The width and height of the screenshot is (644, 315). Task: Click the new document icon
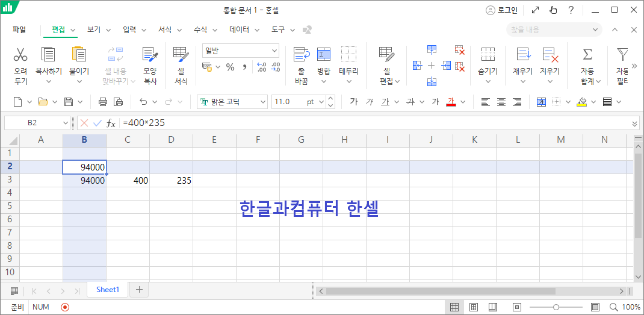(17, 102)
